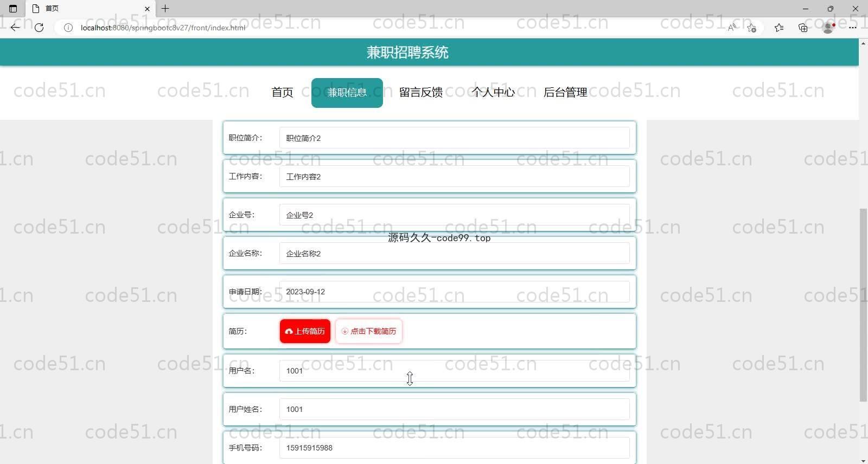Add this page to favorites

coord(751,28)
